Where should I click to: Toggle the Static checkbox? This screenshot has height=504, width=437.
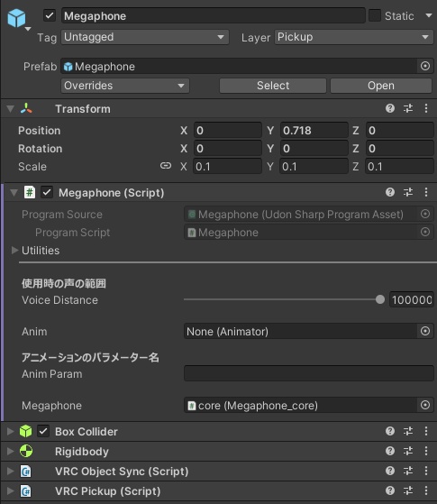(x=374, y=15)
